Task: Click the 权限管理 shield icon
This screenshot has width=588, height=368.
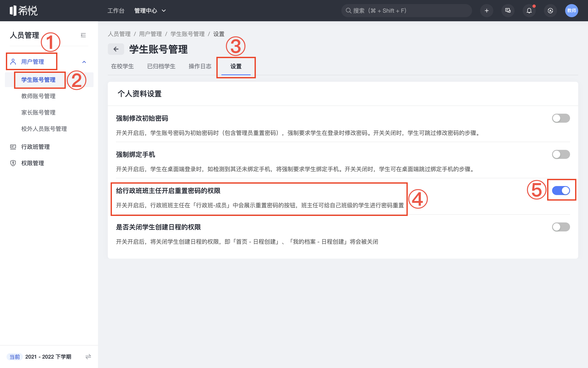Action: [x=13, y=163]
